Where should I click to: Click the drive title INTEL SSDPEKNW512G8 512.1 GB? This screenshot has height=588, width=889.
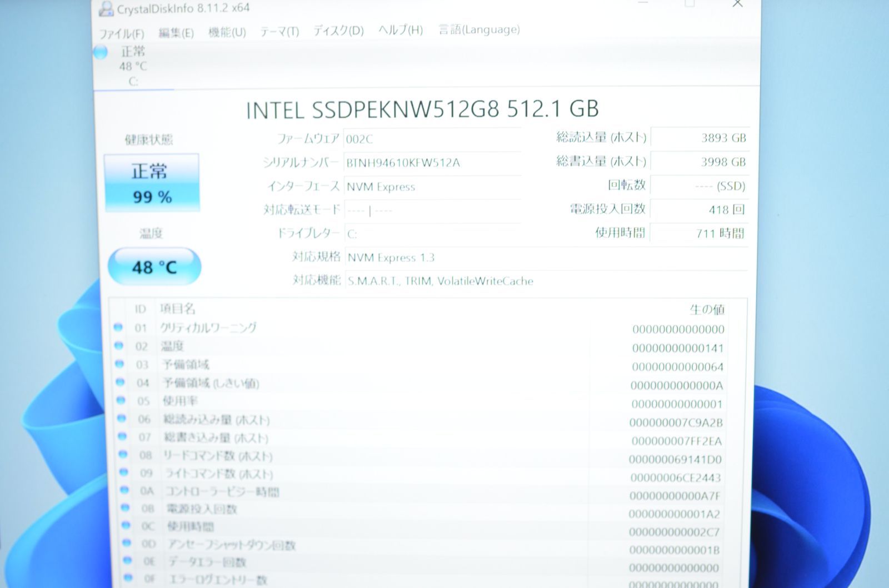coord(422,109)
